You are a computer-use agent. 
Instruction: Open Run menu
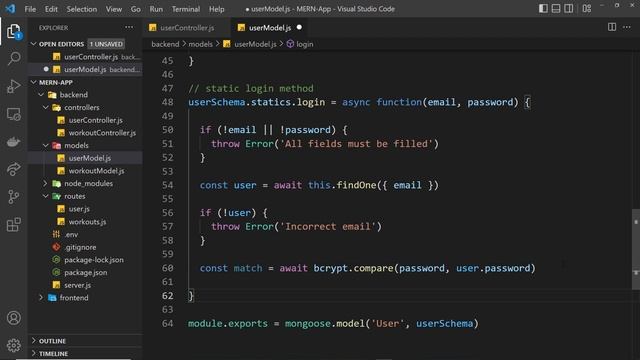[156, 9]
